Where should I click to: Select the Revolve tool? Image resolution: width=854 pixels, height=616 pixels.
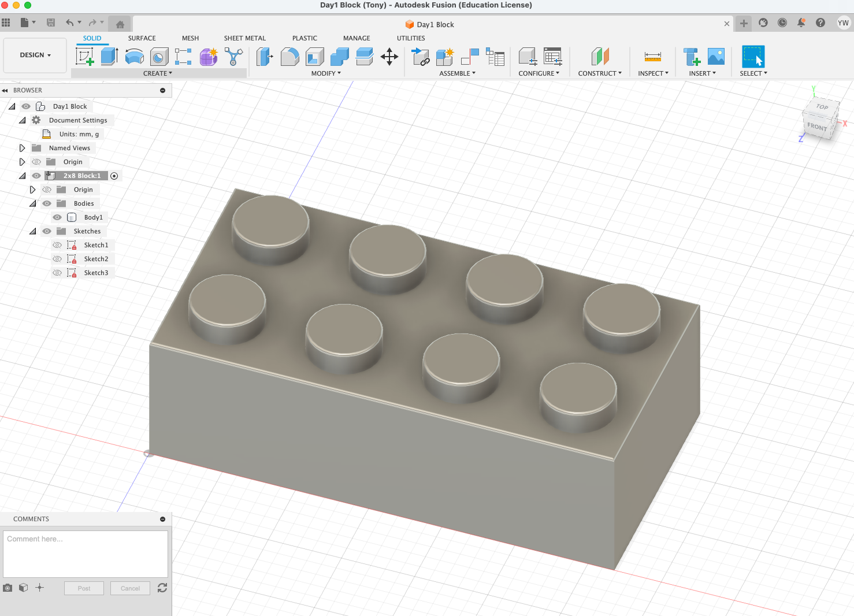(x=134, y=57)
